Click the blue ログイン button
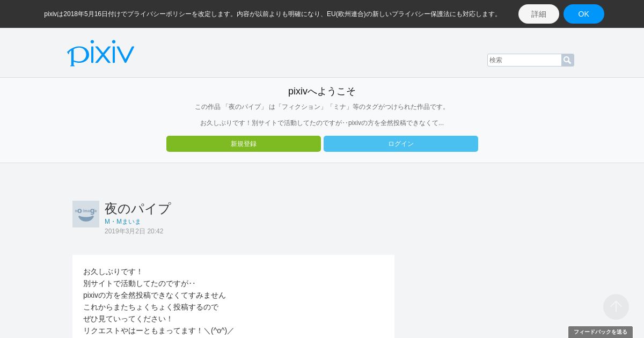The height and width of the screenshot is (338, 644). (x=401, y=144)
